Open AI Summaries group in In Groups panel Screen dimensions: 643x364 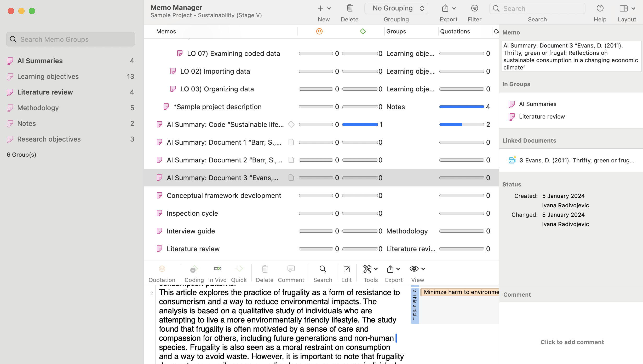click(537, 104)
